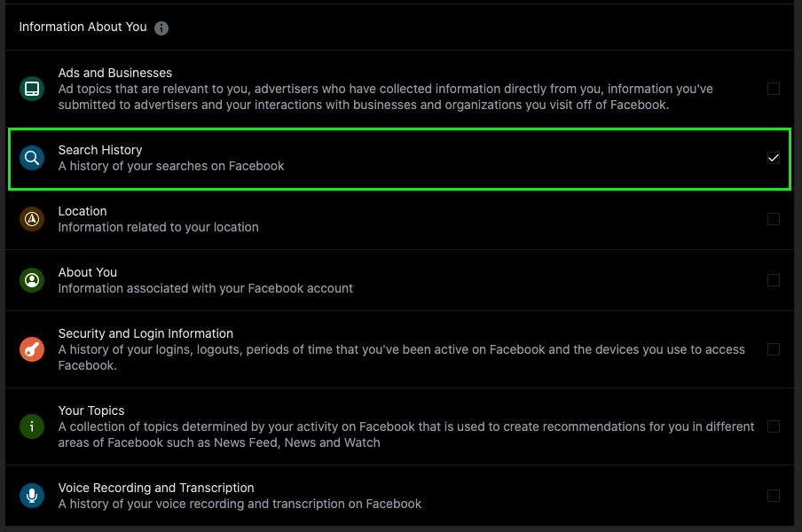Tick the About You checkbox
This screenshot has height=532, width=802.
(774, 280)
